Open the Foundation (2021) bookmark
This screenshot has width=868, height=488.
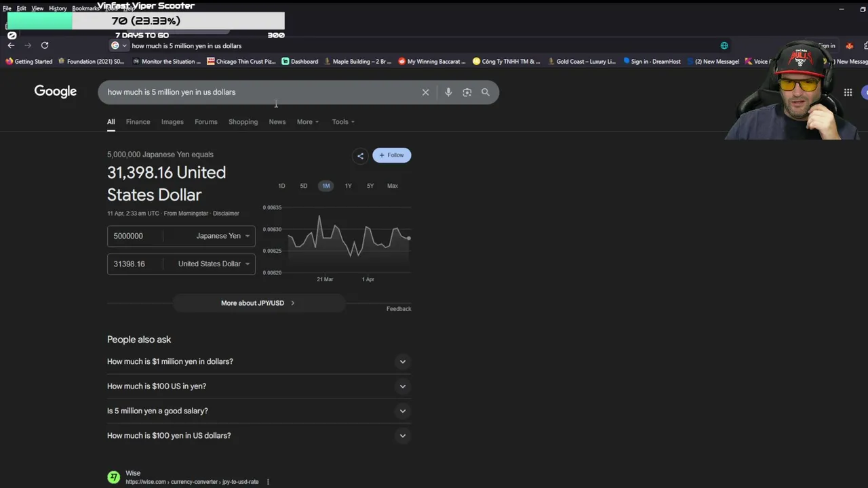coord(92,62)
